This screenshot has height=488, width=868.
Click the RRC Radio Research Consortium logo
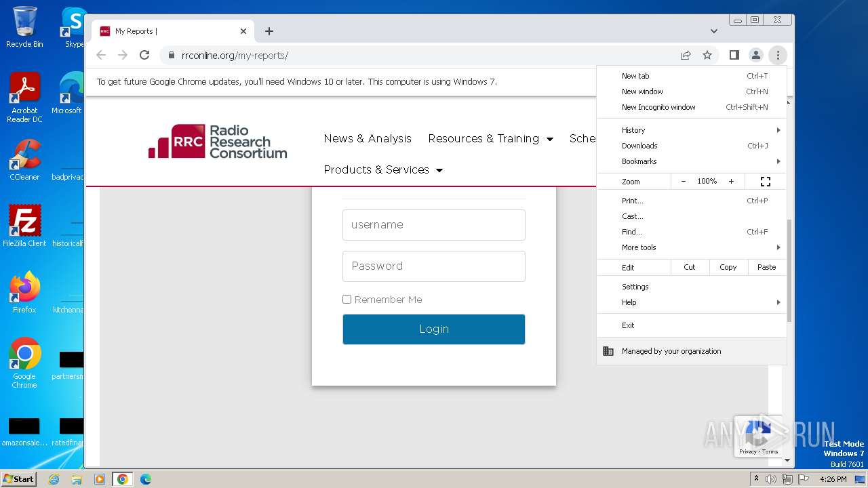point(218,141)
